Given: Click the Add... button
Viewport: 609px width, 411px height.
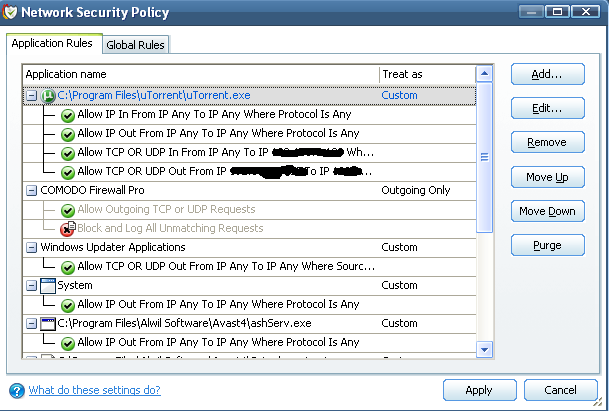Looking at the screenshot, I should pyautogui.click(x=547, y=74).
